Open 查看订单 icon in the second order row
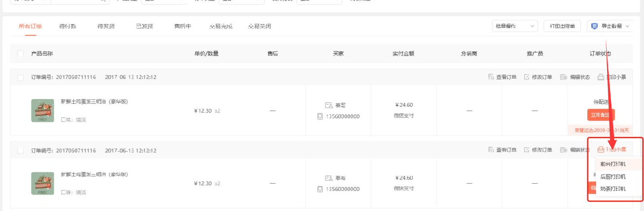Viewport: 644px width, 211px height. point(491,150)
